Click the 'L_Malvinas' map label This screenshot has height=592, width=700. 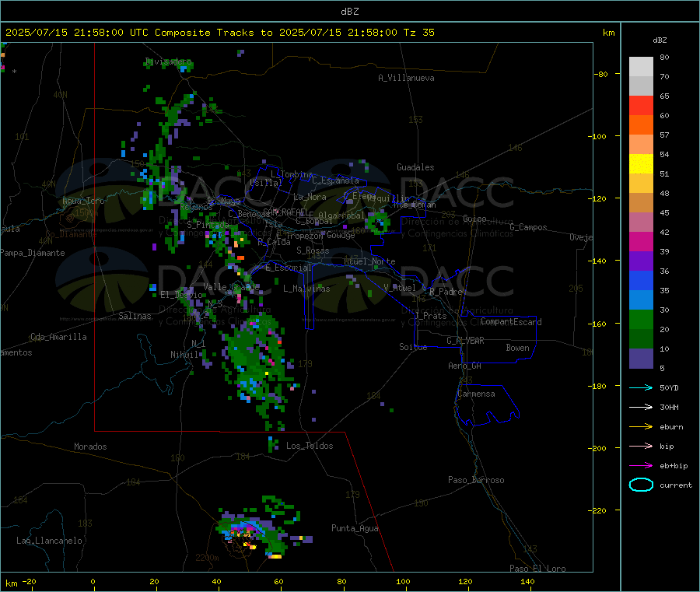point(306,289)
